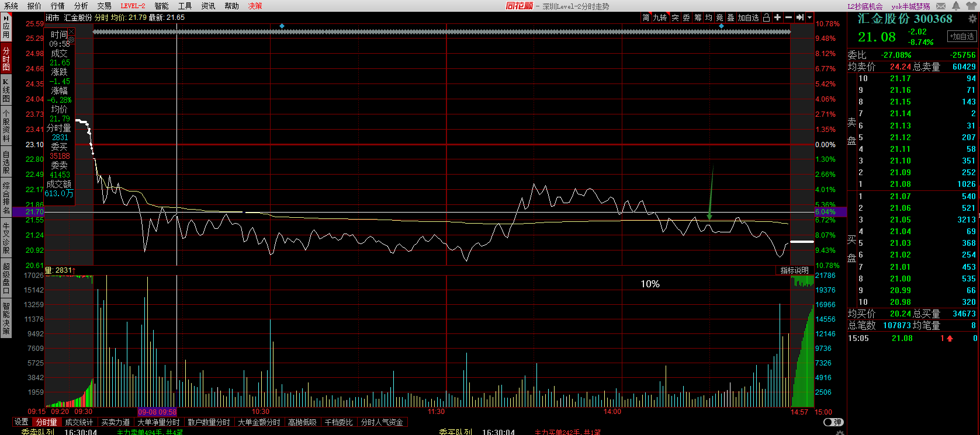Toggle the 叠 overlay button
Image resolution: width=980 pixels, height=435 pixels.
(x=730, y=18)
